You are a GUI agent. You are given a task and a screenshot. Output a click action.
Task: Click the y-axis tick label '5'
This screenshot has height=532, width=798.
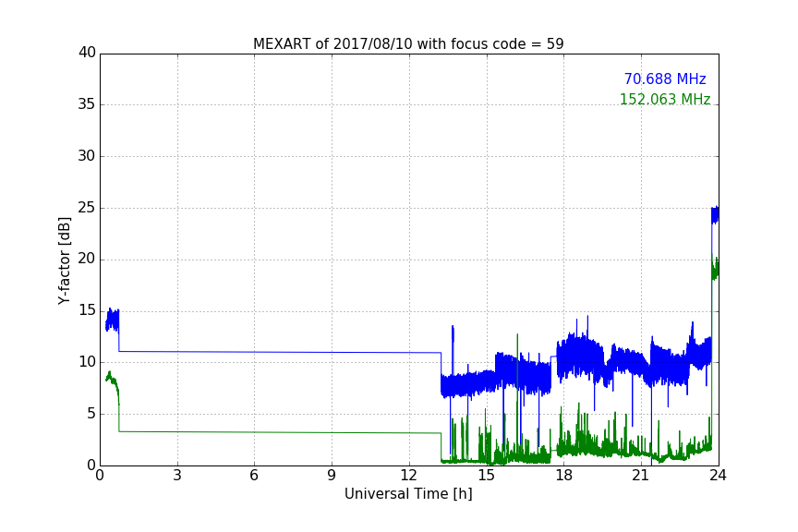pyautogui.click(x=91, y=414)
